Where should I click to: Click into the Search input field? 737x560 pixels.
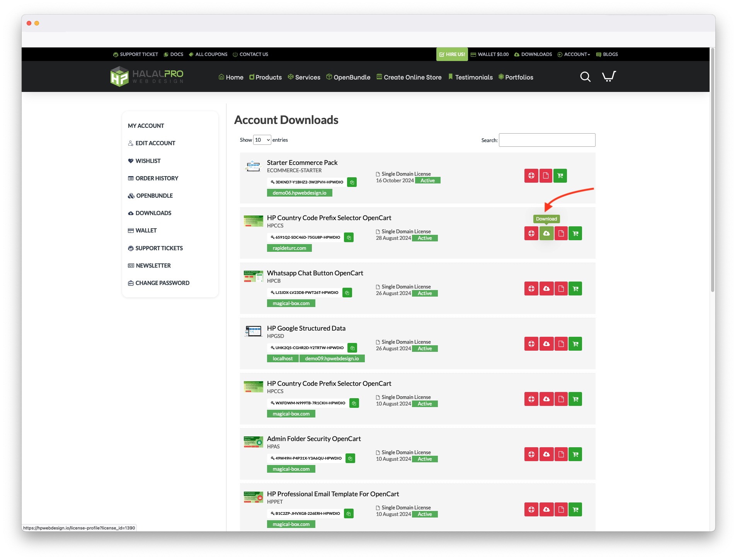click(547, 140)
